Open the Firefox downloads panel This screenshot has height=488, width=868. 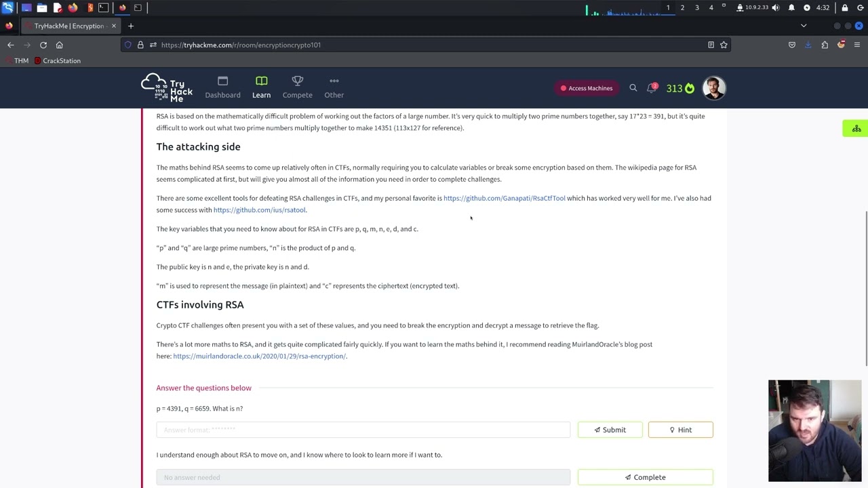808,45
